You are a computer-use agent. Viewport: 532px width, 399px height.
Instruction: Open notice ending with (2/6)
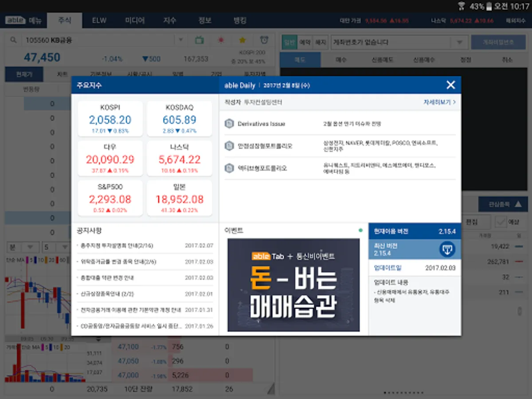point(145,262)
